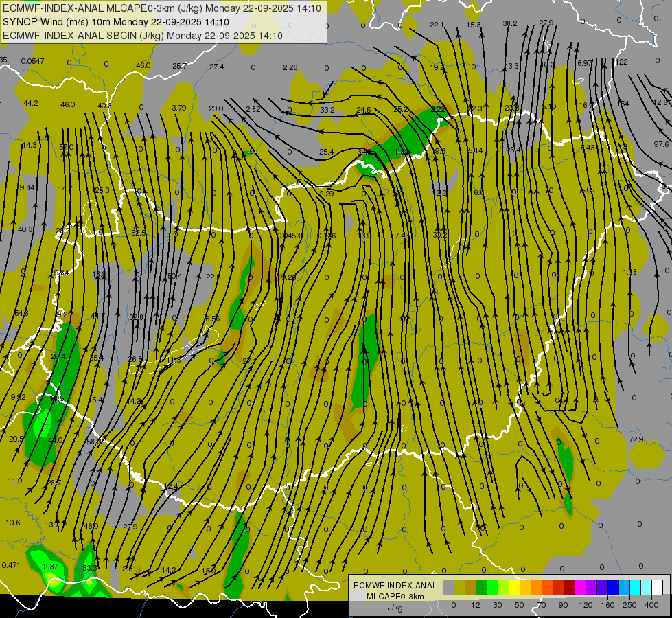Click the map value 27.4

(x=217, y=67)
